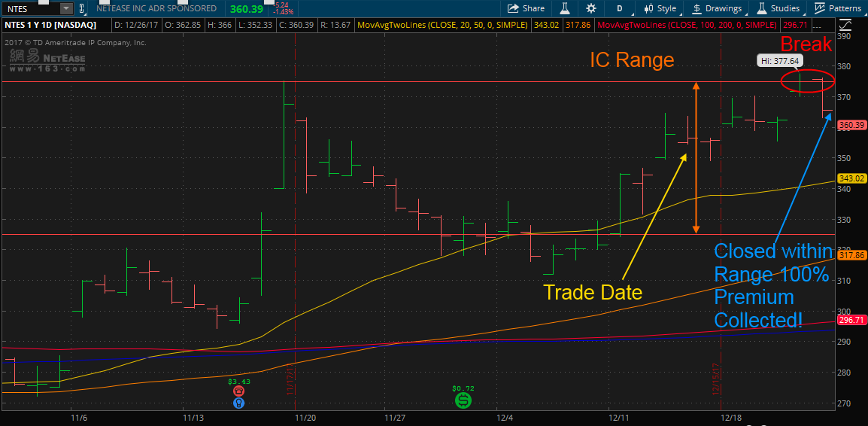Click the Share button
Viewport: 868px width, 426px height.
526,8
